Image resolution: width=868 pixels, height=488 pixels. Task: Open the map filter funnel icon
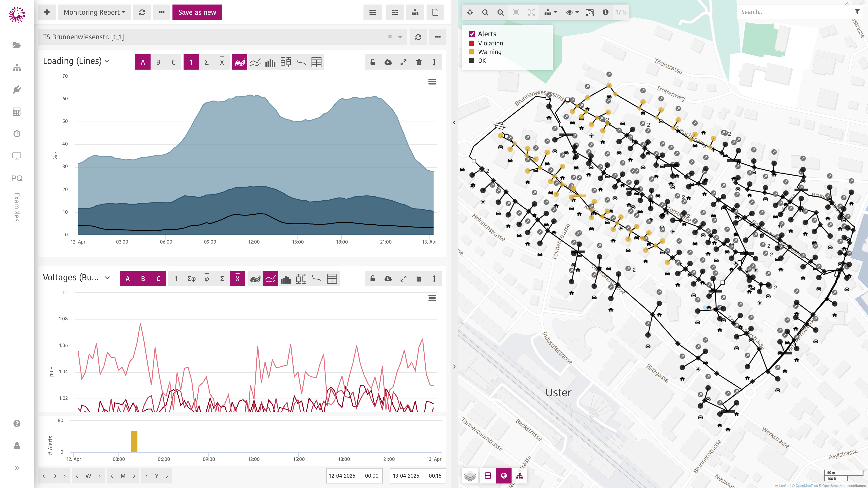point(857,12)
